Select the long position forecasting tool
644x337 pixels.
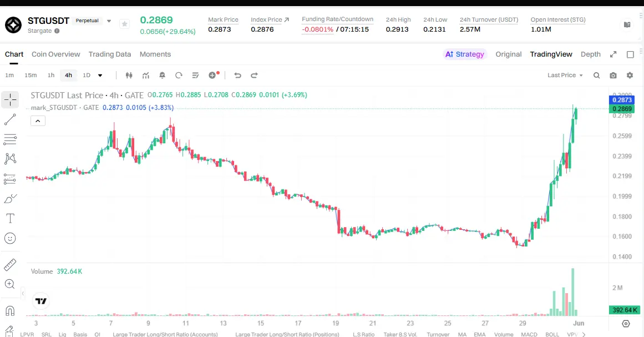pyautogui.click(x=10, y=179)
